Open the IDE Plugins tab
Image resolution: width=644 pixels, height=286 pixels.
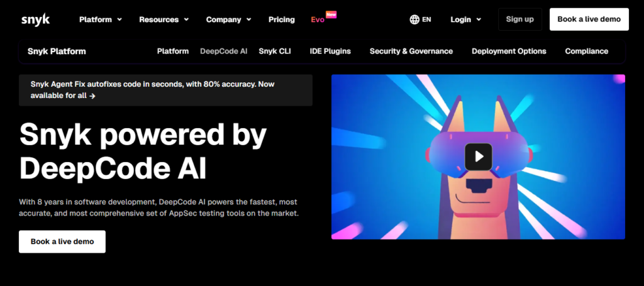point(330,52)
